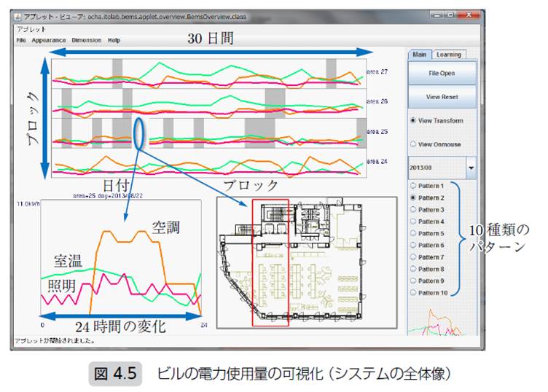Viewport: 548px width, 392px height.
Task: Open the Dimension menu
Action: click(87, 40)
